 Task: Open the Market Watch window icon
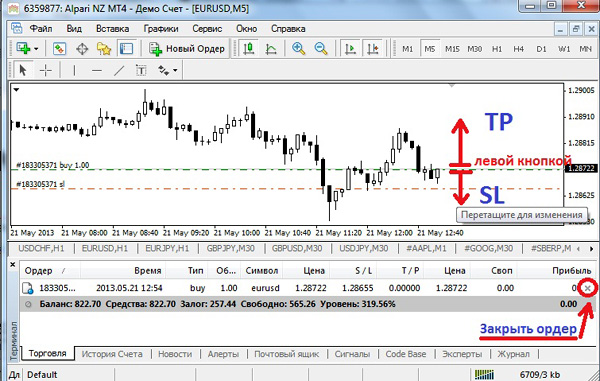pyautogui.click(x=59, y=49)
